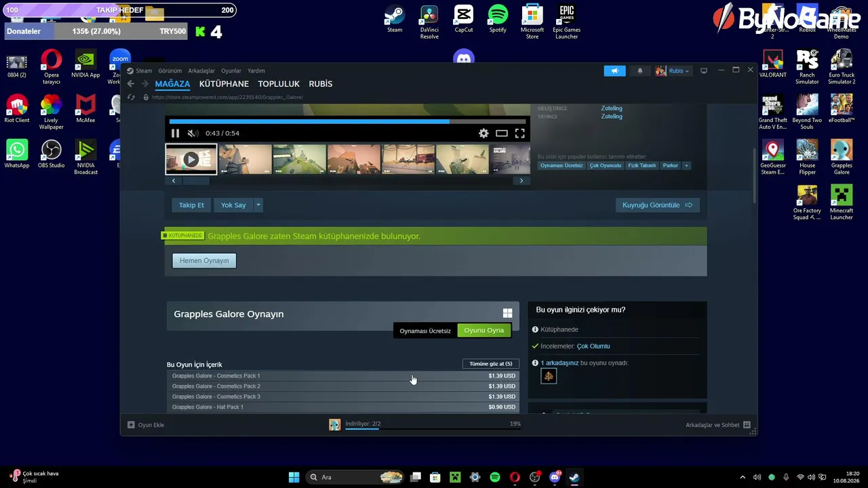The height and width of the screenshot is (488, 868).
Task: Open the Grapples Galore desktop shortcut
Action: click(x=842, y=158)
